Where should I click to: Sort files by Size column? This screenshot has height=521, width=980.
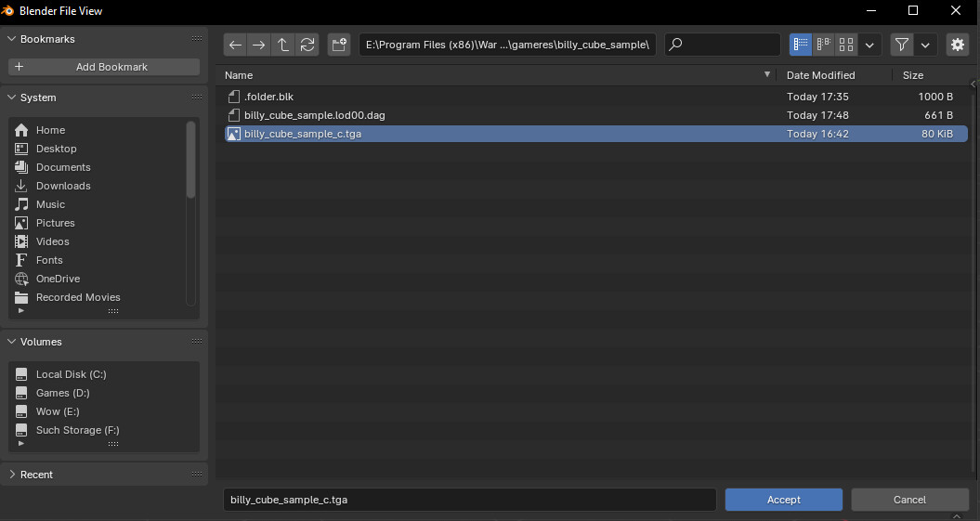pyautogui.click(x=912, y=75)
